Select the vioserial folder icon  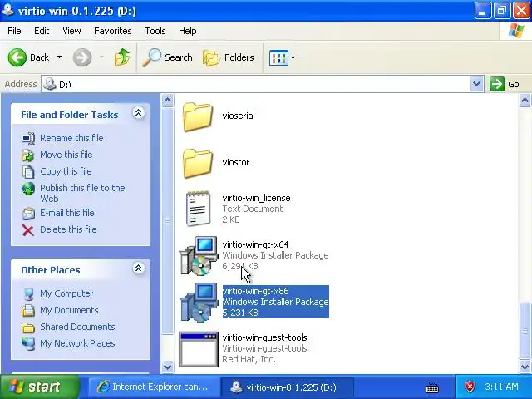pyautogui.click(x=198, y=117)
